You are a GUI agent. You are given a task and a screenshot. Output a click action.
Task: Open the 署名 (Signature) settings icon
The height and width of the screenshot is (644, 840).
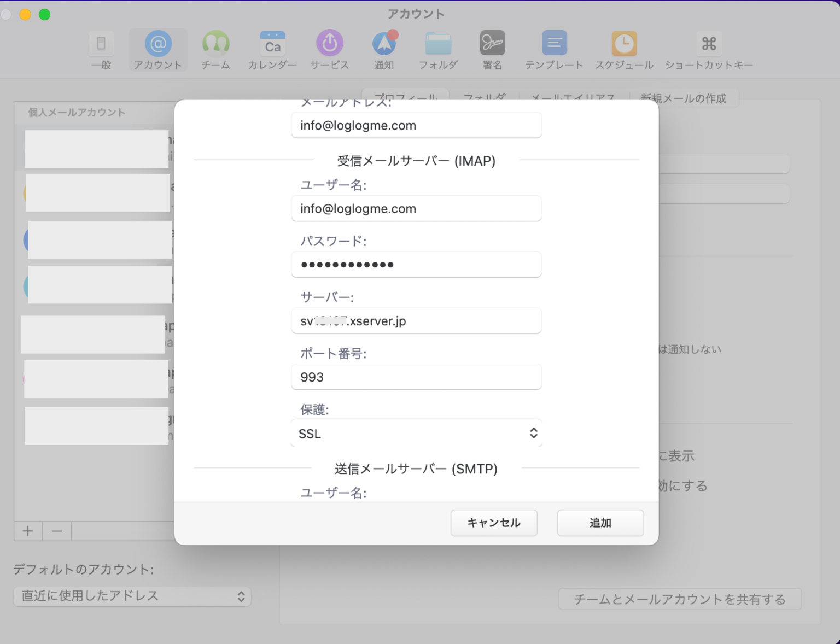pyautogui.click(x=492, y=49)
